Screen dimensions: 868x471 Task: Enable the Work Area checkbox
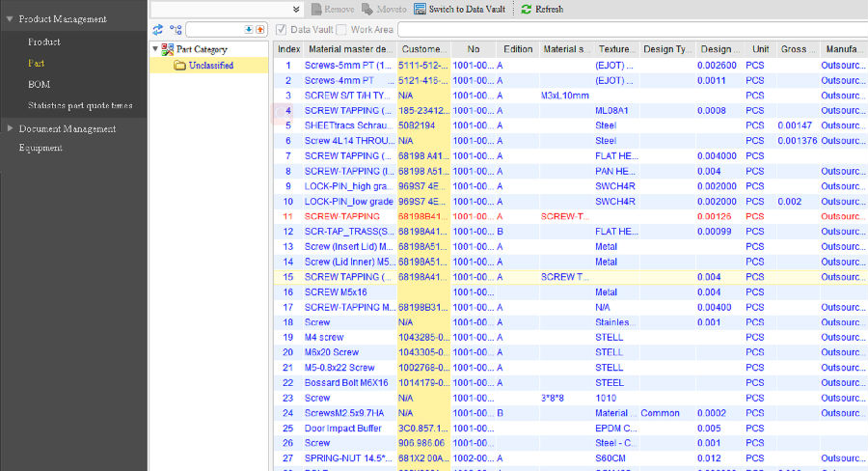pyautogui.click(x=341, y=30)
